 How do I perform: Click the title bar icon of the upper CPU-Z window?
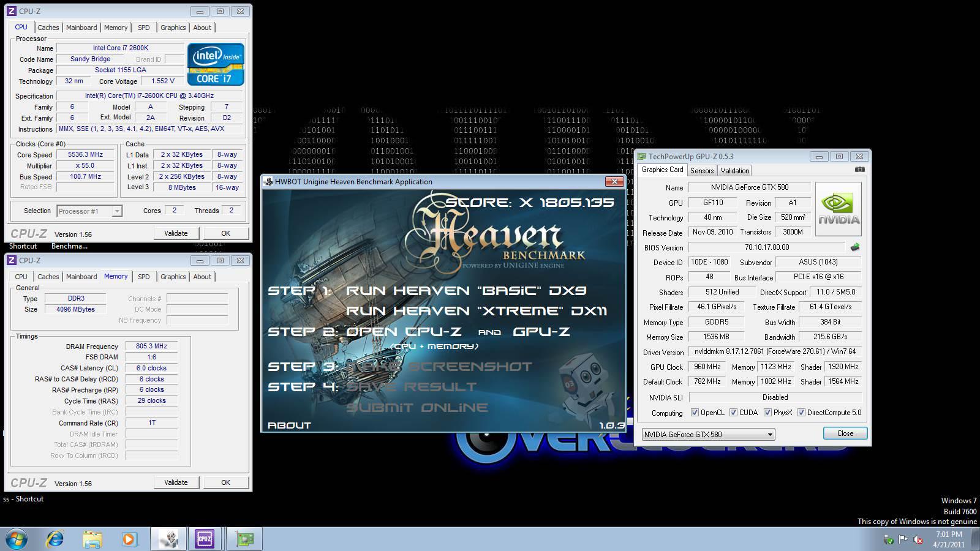pos(12,11)
